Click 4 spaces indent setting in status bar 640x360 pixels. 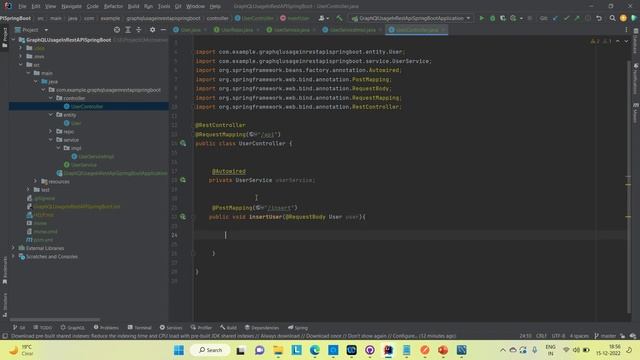click(579, 336)
